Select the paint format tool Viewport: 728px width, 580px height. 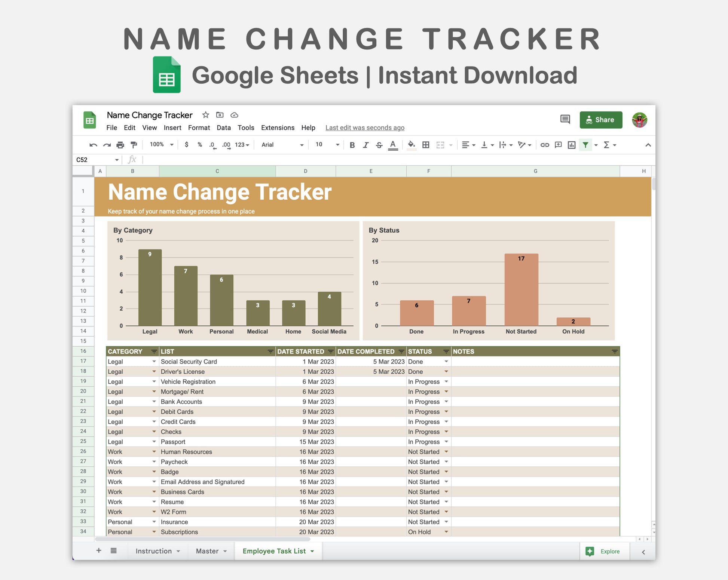pyautogui.click(x=134, y=145)
